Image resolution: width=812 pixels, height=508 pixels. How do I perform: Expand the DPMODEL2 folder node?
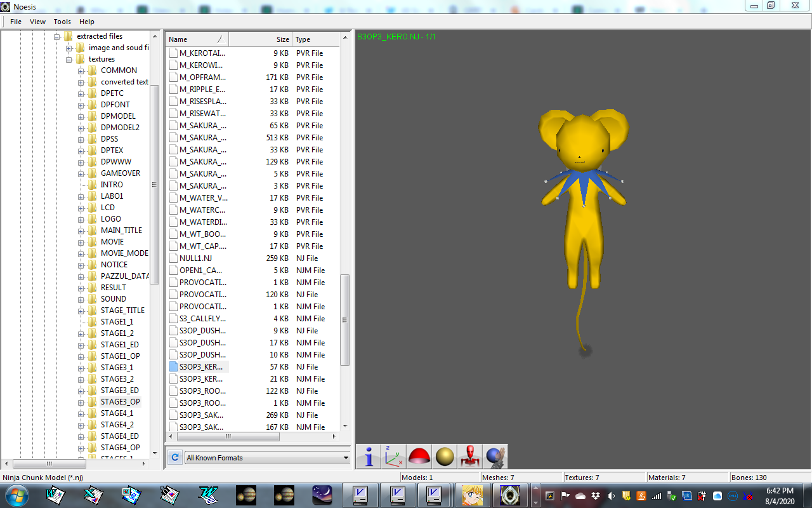click(x=81, y=128)
